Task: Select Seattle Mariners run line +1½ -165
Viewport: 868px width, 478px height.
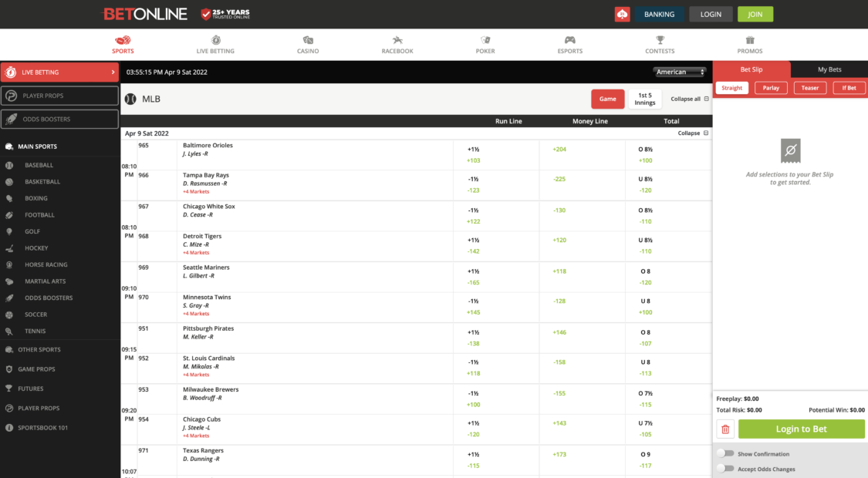Action: (473, 278)
